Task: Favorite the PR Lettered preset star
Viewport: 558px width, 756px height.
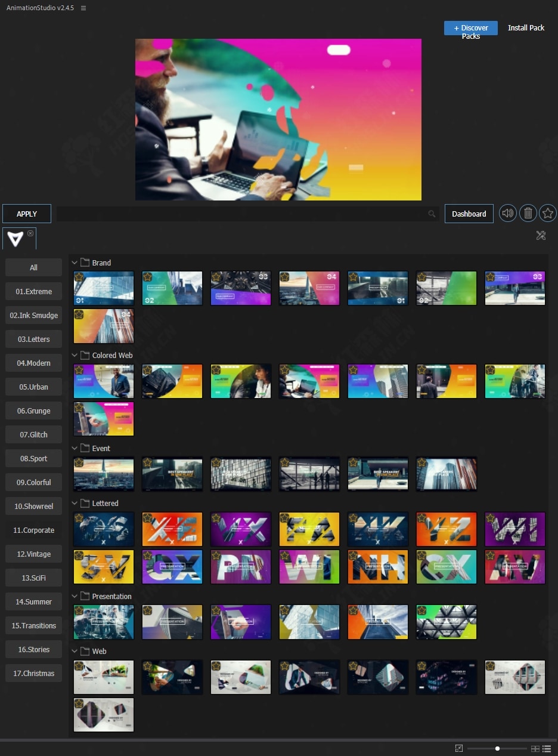Action: coord(216,556)
